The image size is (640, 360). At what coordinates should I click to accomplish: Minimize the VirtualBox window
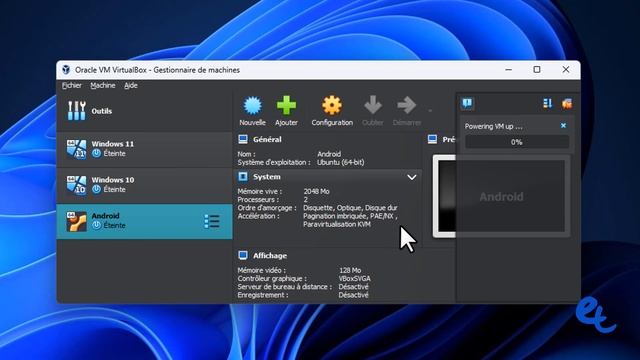509,70
